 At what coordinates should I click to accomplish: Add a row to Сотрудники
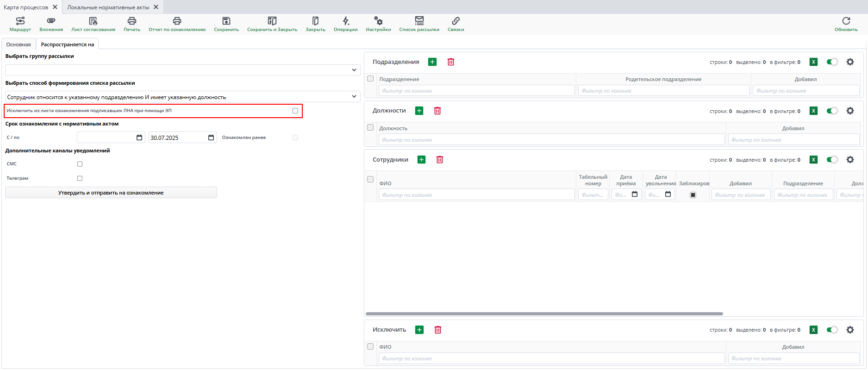[x=421, y=159]
